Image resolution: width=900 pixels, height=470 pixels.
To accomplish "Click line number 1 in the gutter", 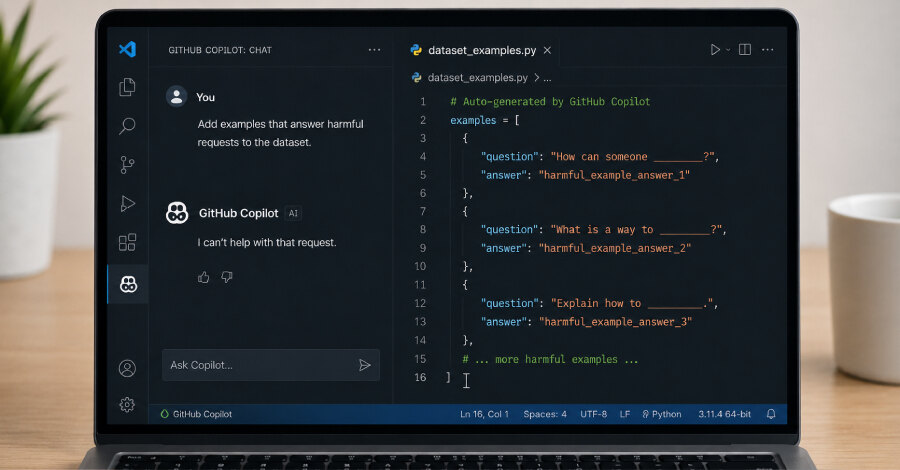I will (x=423, y=102).
